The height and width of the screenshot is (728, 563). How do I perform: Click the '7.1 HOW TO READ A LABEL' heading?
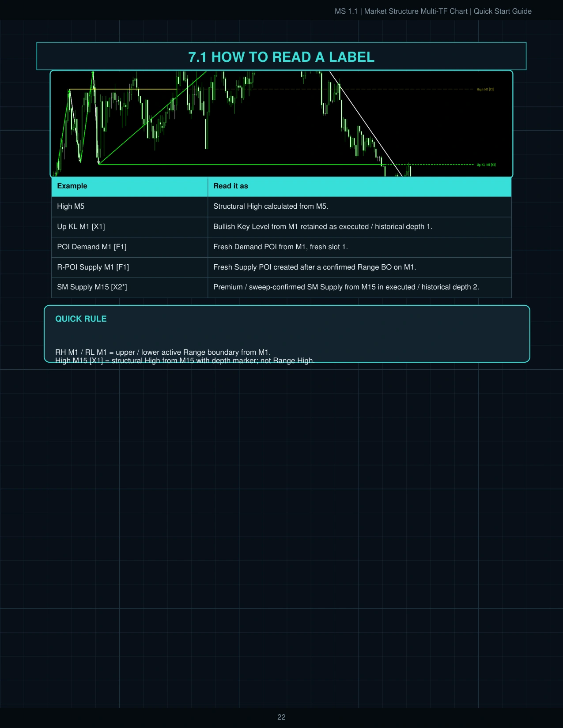point(281,57)
